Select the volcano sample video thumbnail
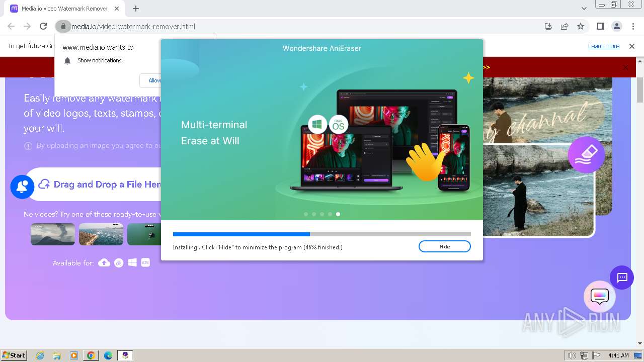Image resolution: width=644 pixels, height=362 pixels. [x=53, y=234]
